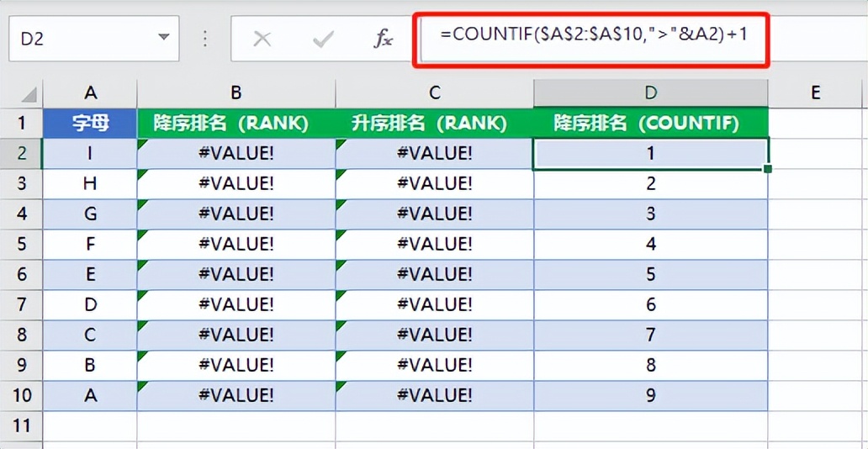Screen dimensions: 868x449
Task: Expand the Name Box dropdown arrow
Action: [x=163, y=38]
